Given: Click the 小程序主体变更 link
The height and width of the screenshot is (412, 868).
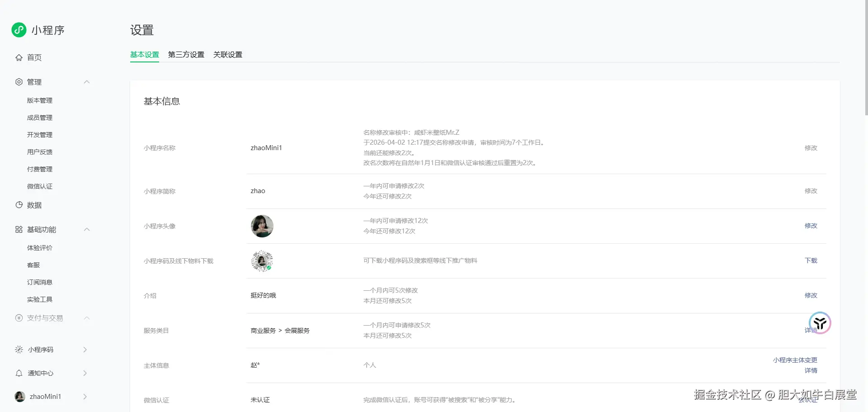Looking at the screenshot, I should (x=795, y=360).
